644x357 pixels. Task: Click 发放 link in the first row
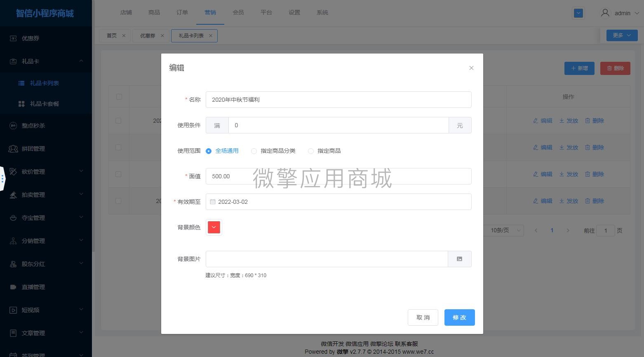coord(569,121)
